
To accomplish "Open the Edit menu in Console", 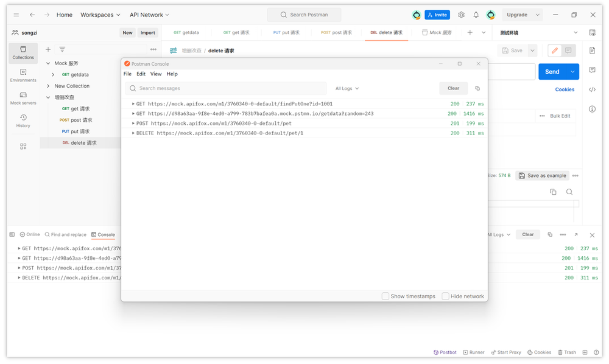I will pyautogui.click(x=141, y=74).
